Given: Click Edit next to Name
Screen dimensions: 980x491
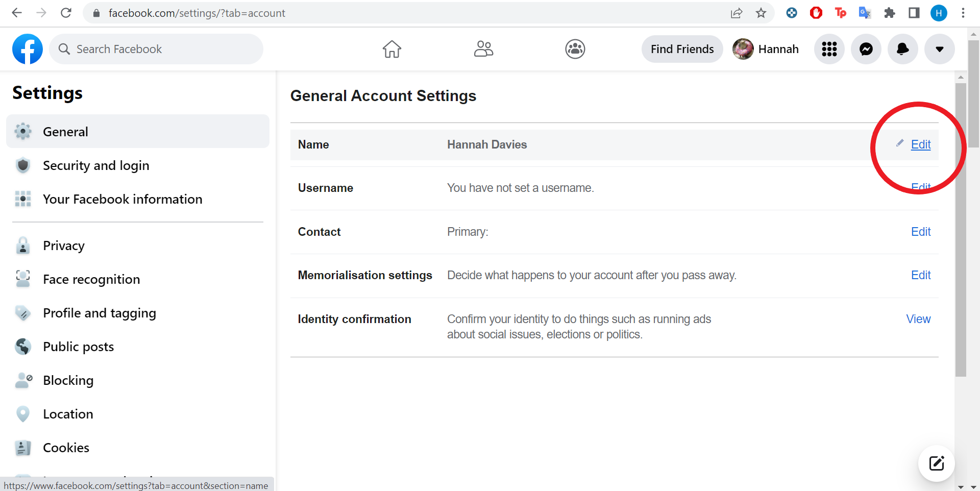Looking at the screenshot, I should (921, 144).
